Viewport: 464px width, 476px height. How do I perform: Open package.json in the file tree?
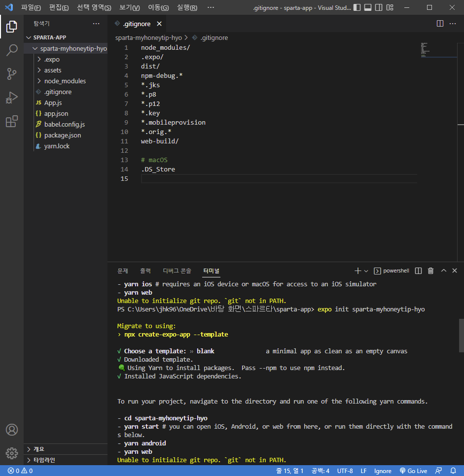(66, 136)
